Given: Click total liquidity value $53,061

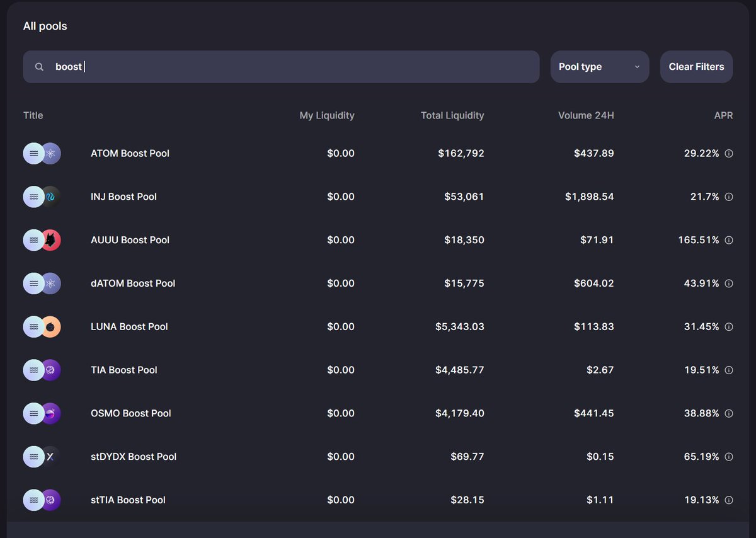Looking at the screenshot, I should pyautogui.click(x=464, y=197).
